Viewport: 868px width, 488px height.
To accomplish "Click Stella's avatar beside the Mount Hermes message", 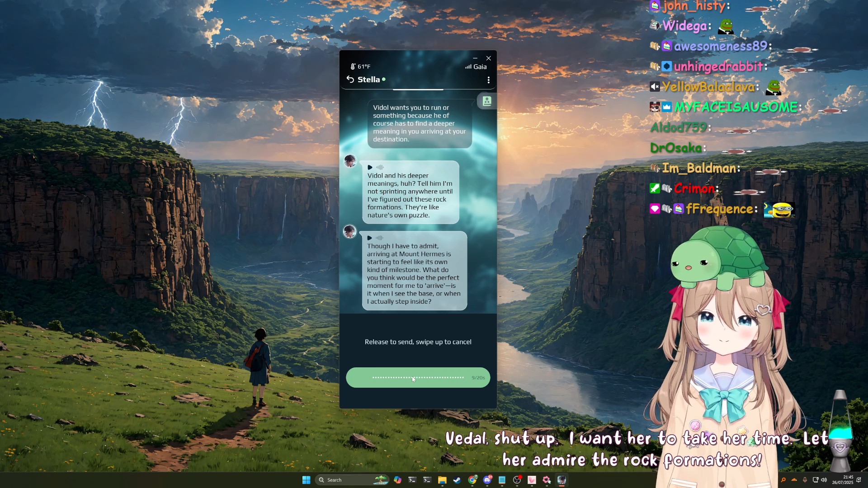I will click(x=350, y=232).
